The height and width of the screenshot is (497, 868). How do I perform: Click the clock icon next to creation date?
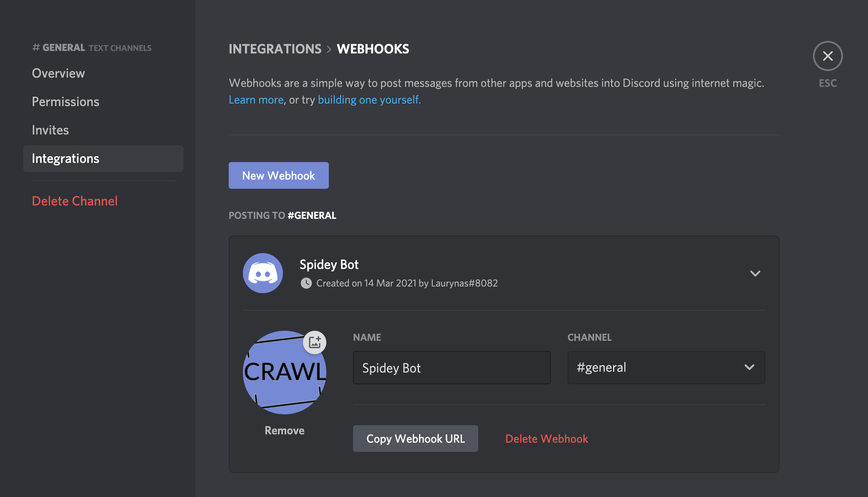click(305, 282)
